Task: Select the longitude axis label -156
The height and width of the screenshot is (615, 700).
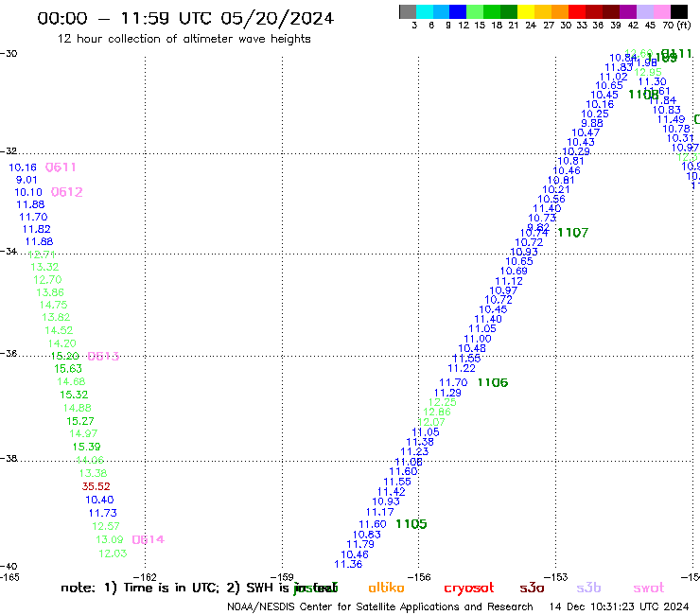Action: coord(419,577)
